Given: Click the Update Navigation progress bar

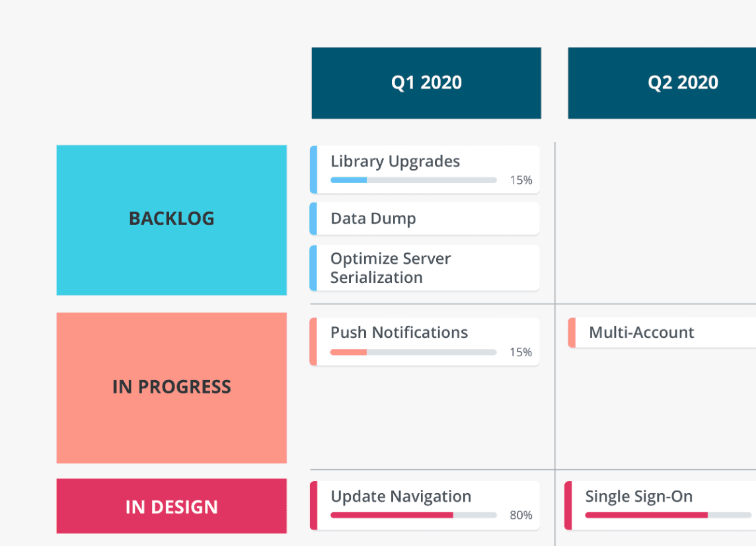Looking at the screenshot, I should pos(414,515).
